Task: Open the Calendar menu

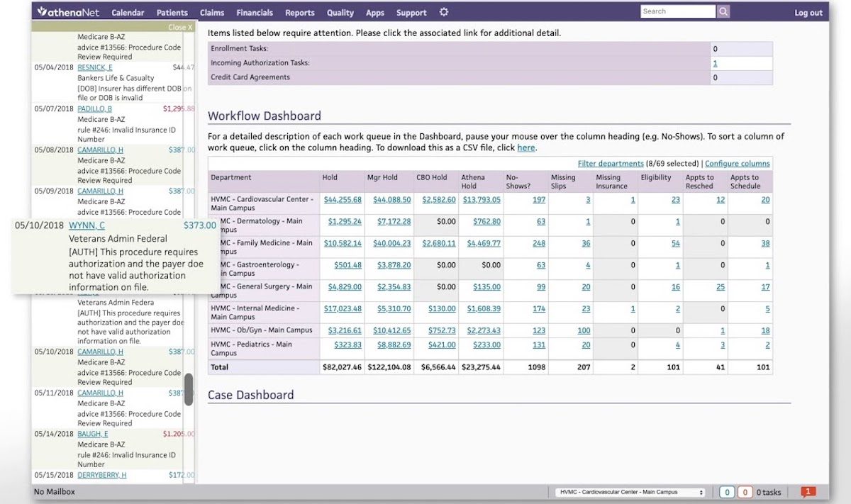Action: point(128,12)
